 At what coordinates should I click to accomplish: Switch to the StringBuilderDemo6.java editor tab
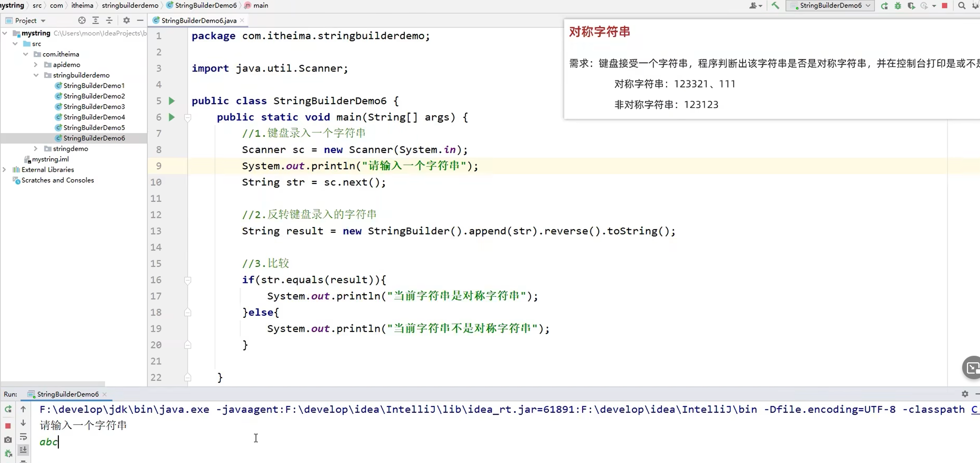pos(197,20)
